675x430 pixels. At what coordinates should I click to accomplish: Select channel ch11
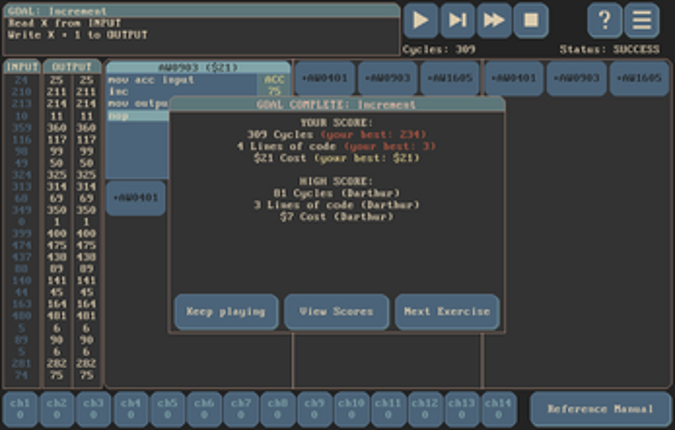[388, 409]
